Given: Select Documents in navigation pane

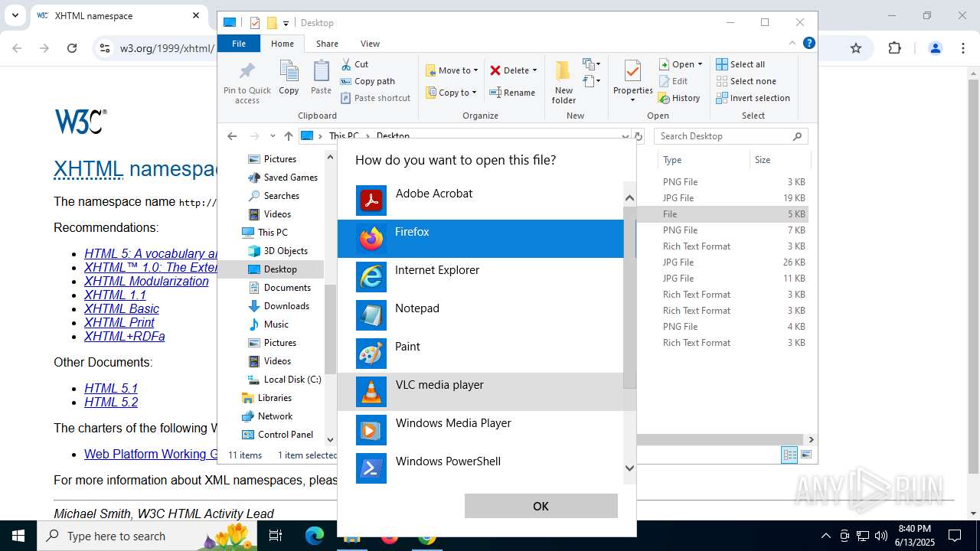Looking at the screenshot, I should (x=279, y=288).
